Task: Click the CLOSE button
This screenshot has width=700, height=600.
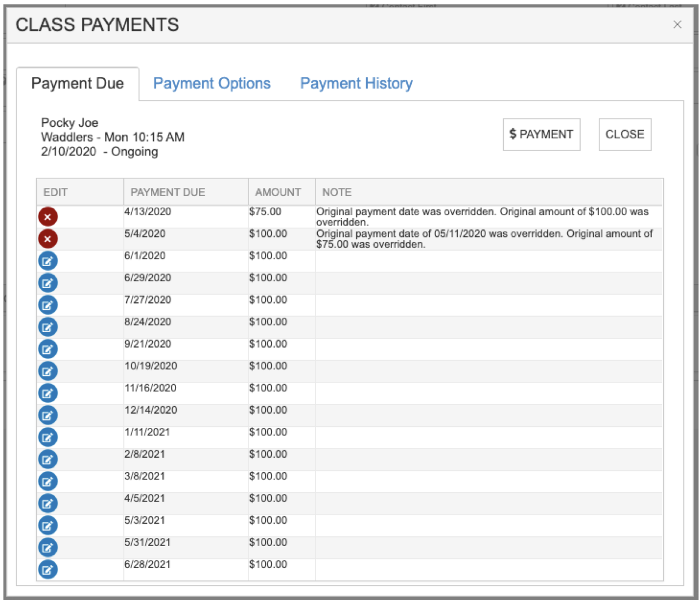Action: pos(624,134)
